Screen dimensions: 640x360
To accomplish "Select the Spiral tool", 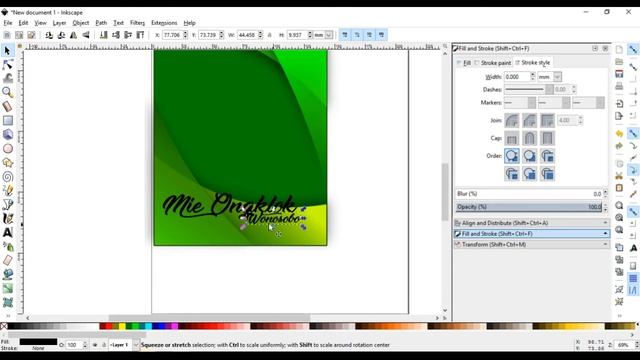I will pyautogui.click(x=7, y=176).
